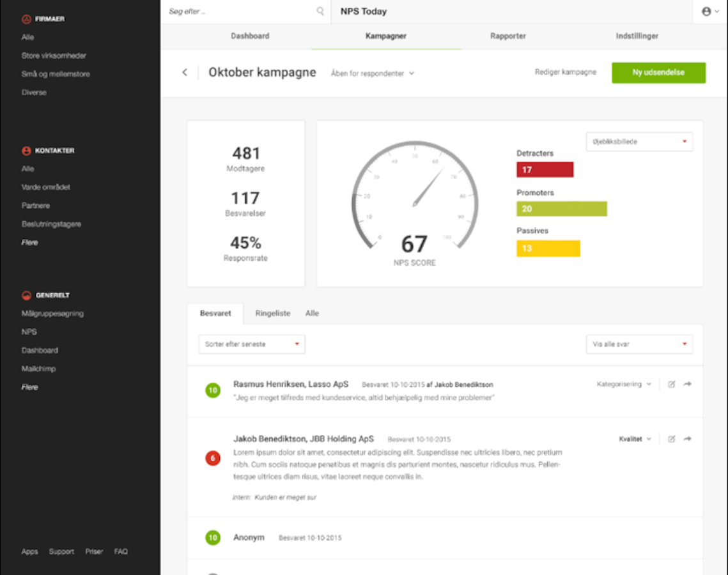Viewport: 728px width, 575px height.
Task: Click edit icon on Jakob Benediktson response
Action: point(671,440)
